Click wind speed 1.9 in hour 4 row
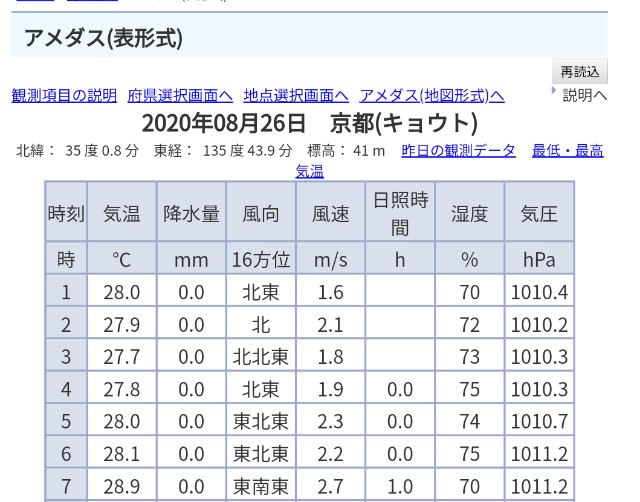This screenshot has width=640, height=502. point(331,388)
